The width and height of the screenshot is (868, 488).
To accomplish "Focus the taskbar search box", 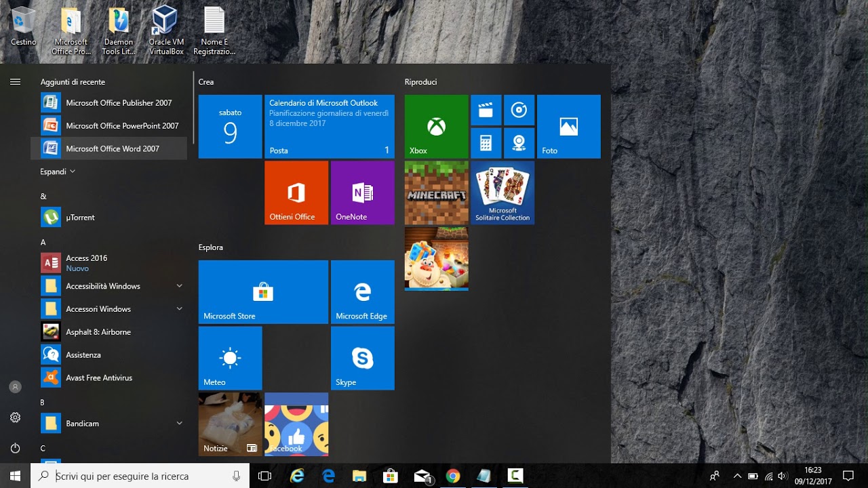I will click(140, 476).
